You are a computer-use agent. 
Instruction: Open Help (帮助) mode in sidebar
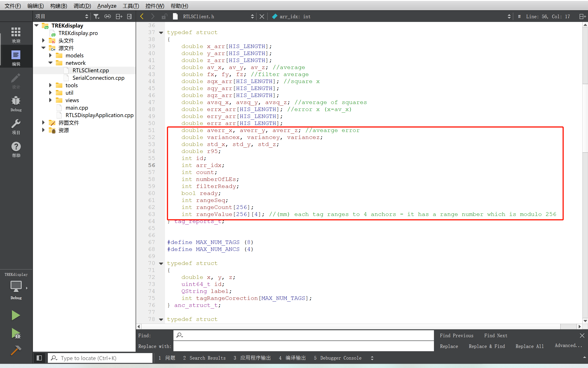tap(16, 149)
